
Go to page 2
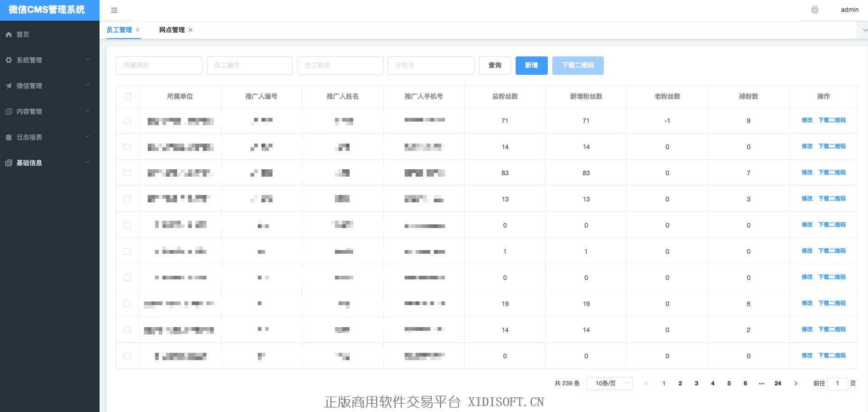[x=680, y=384]
